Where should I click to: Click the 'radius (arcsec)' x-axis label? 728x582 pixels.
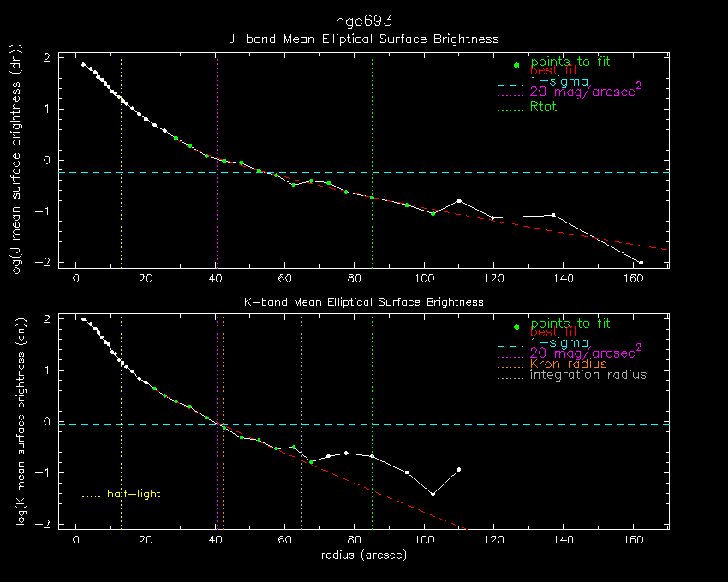(363, 555)
